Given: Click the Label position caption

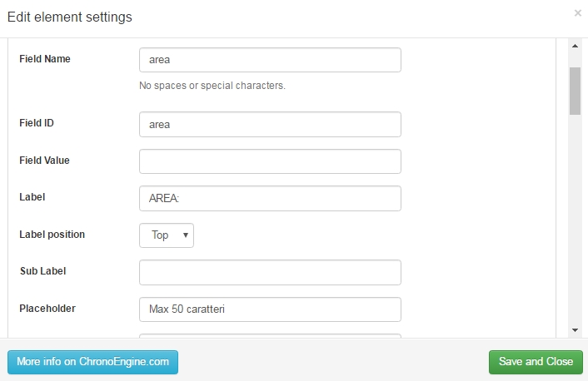Looking at the screenshot, I should (x=52, y=235).
